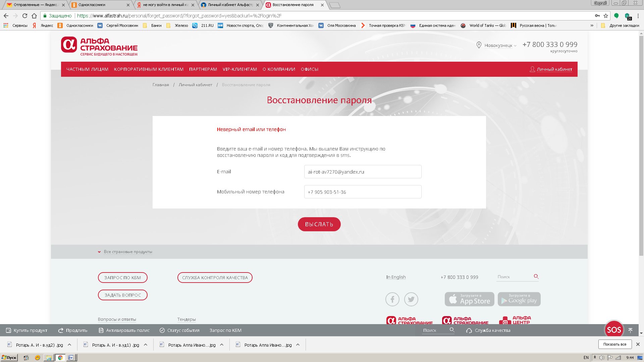Toggle the Продлить option in bottom bar
This screenshot has width=644, height=362.
coord(72,330)
